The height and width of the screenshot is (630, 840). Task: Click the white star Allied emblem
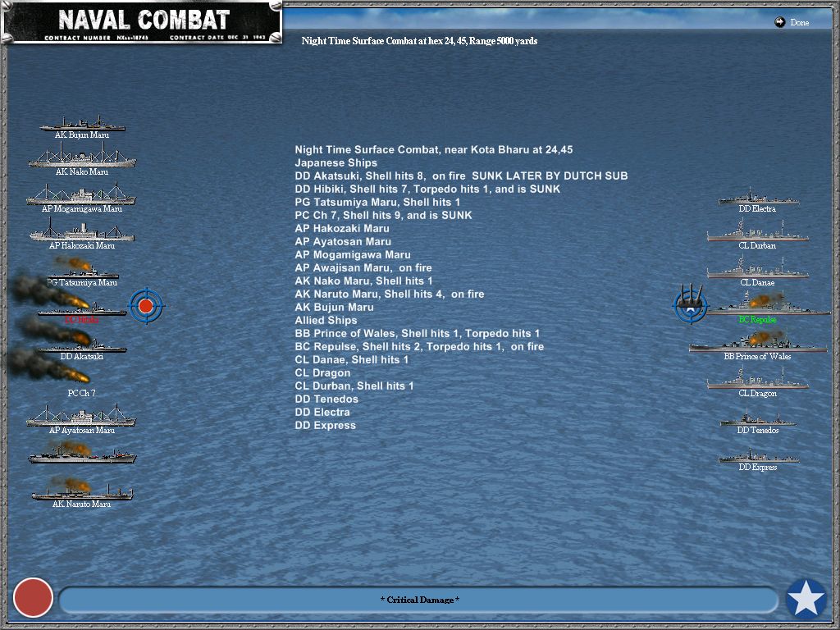(x=806, y=598)
